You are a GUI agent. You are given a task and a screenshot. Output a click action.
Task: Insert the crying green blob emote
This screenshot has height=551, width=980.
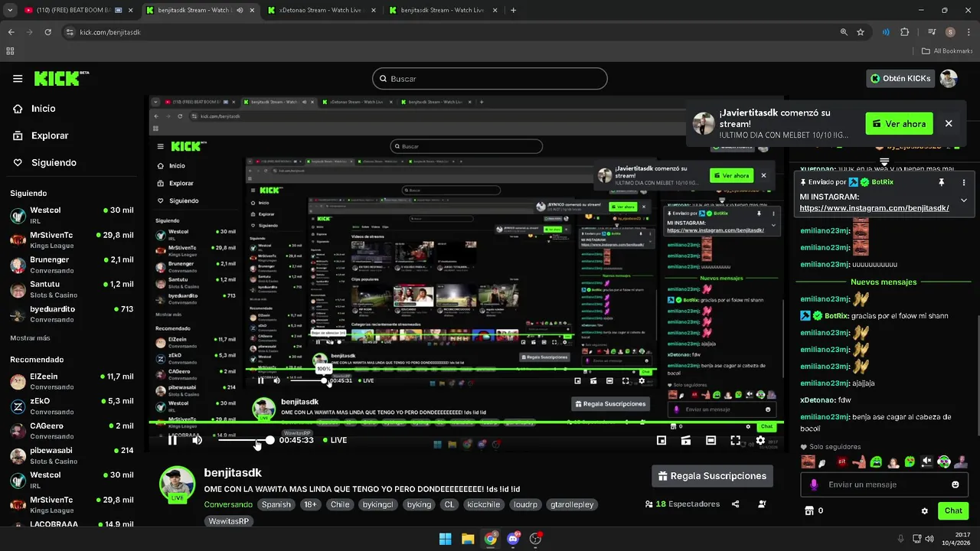tap(876, 461)
